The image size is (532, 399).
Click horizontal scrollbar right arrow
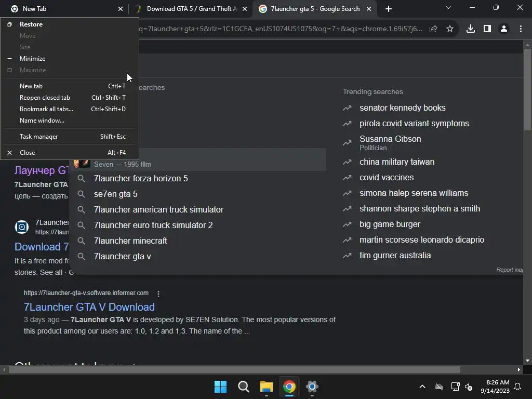[x=519, y=369]
